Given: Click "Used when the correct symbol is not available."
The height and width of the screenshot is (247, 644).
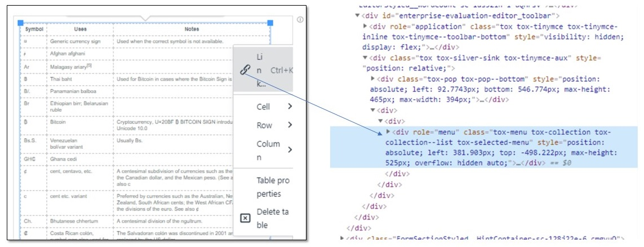Looking at the screenshot, I should (x=170, y=42).
